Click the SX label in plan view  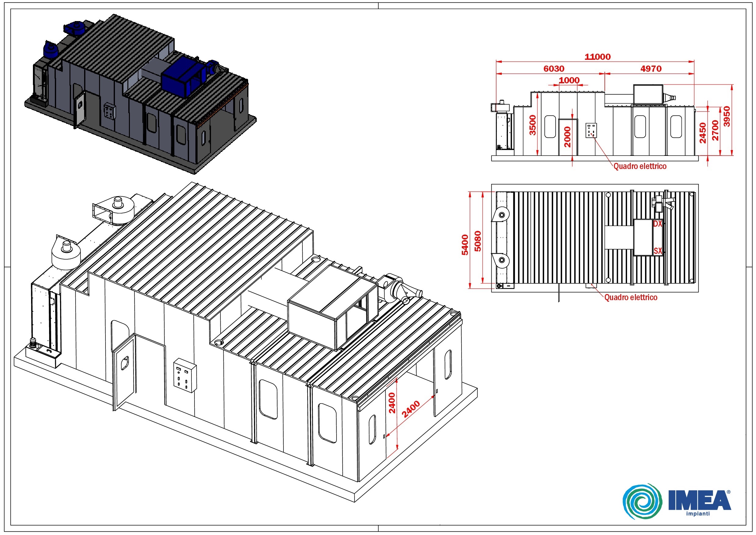point(658,251)
